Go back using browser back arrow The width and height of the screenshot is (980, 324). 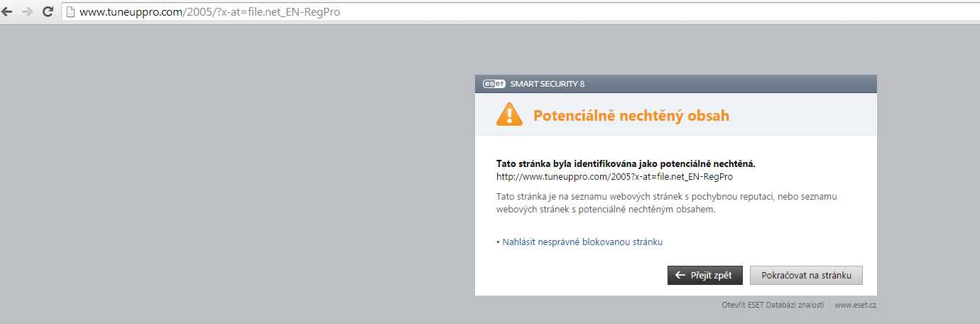[8, 12]
